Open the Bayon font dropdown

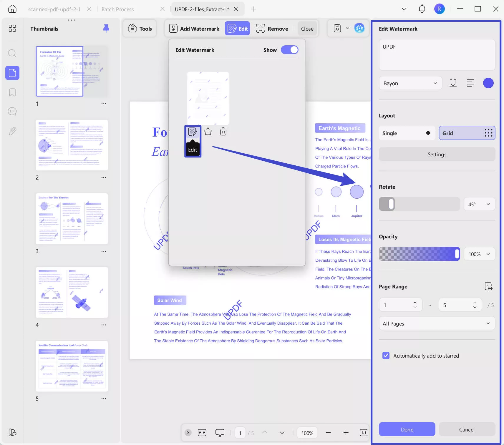coord(410,83)
